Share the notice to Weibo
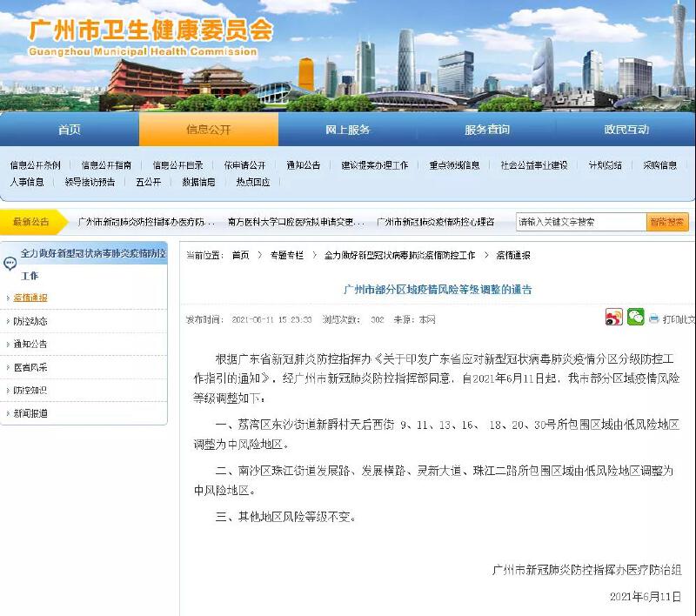Image resolution: width=696 pixels, height=616 pixels. (614, 318)
